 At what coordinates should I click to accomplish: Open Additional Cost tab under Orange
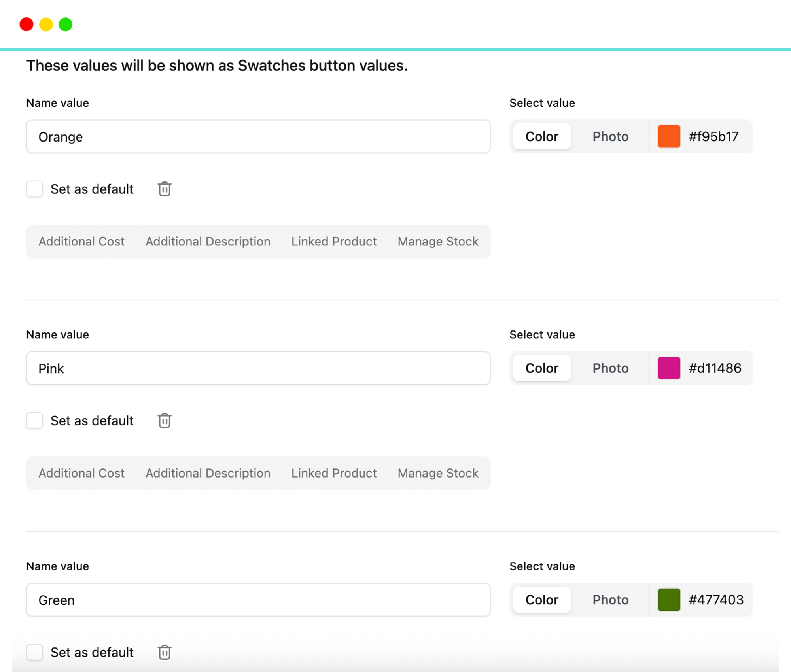[81, 242]
